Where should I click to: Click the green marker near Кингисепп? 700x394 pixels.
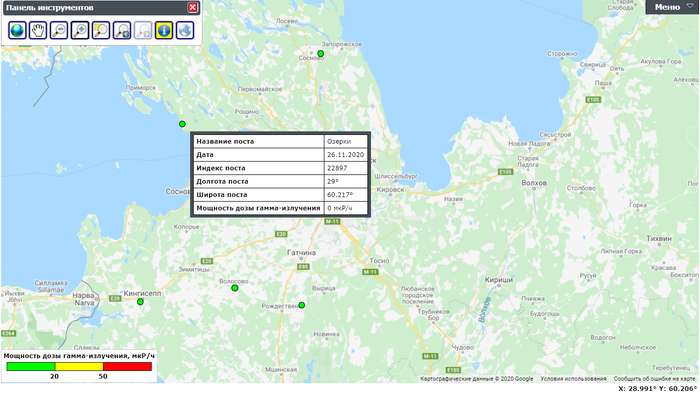click(140, 302)
